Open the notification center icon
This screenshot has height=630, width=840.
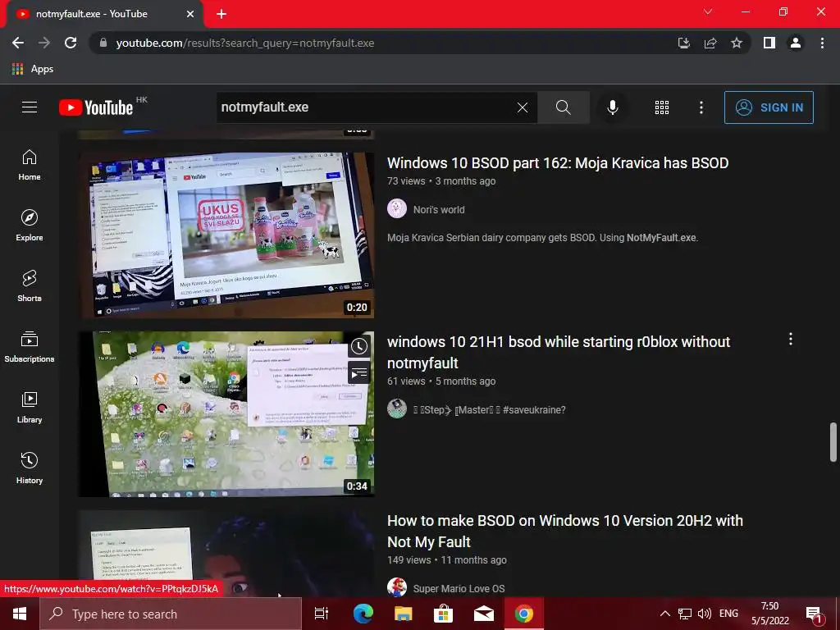pos(815,614)
